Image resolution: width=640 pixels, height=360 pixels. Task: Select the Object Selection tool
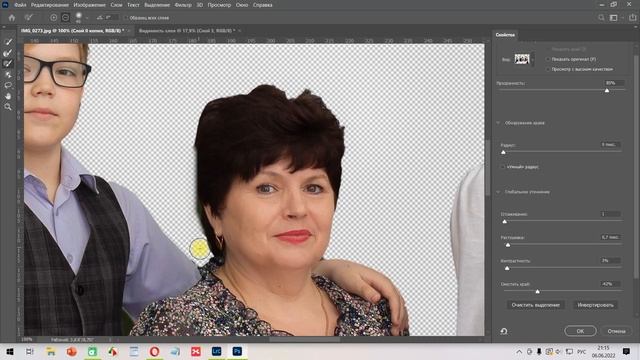coord(8,75)
